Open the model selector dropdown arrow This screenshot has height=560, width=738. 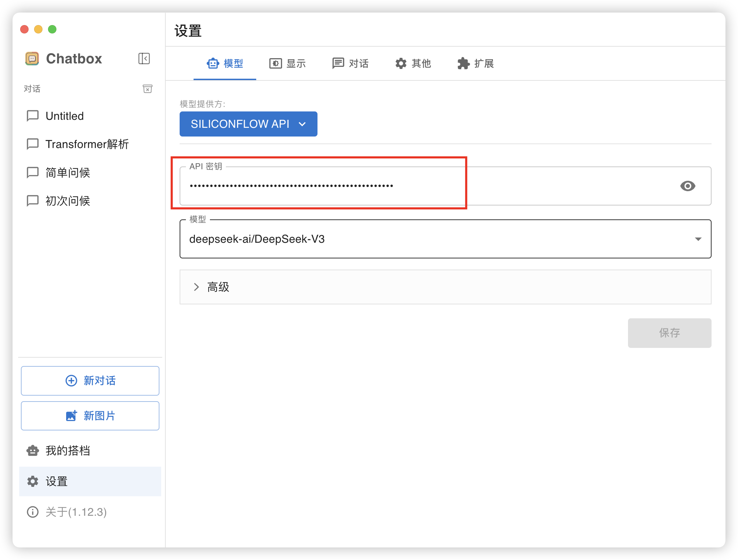698,239
